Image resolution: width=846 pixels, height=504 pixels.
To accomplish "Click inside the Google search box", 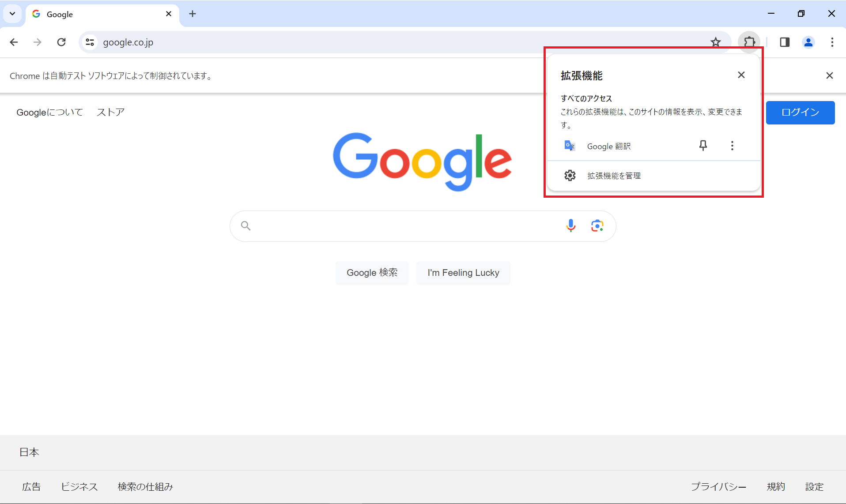I will click(397, 226).
